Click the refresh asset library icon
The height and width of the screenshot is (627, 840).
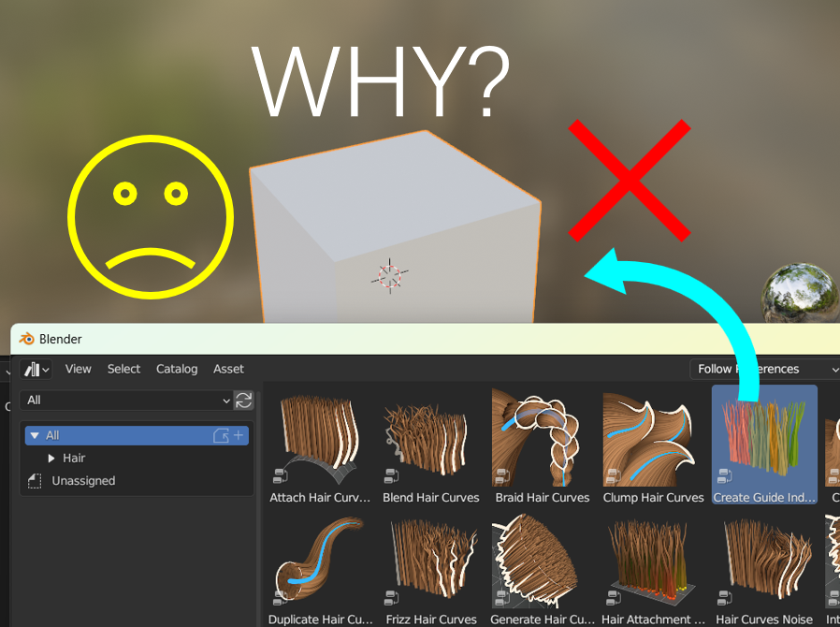point(244,401)
